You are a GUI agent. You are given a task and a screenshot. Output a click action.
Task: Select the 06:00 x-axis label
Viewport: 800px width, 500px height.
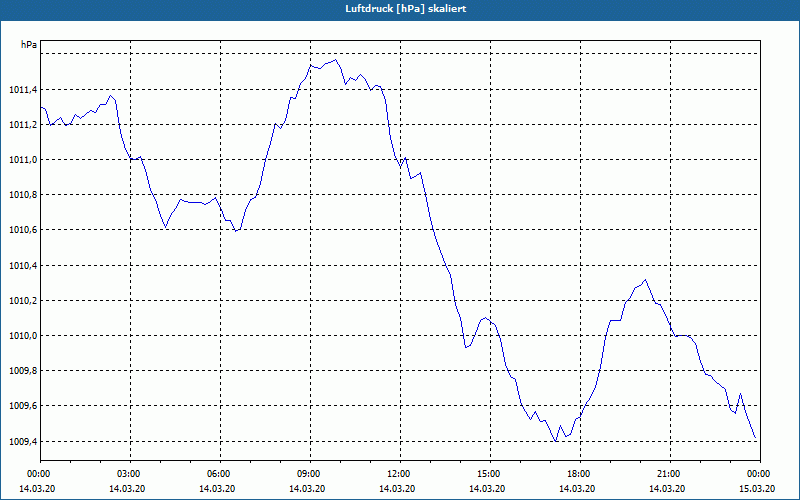[220, 473]
